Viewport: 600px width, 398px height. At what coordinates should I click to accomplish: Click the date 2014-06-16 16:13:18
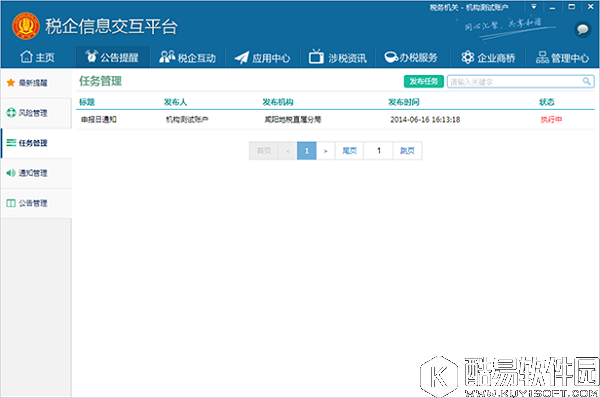click(x=425, y=120)
